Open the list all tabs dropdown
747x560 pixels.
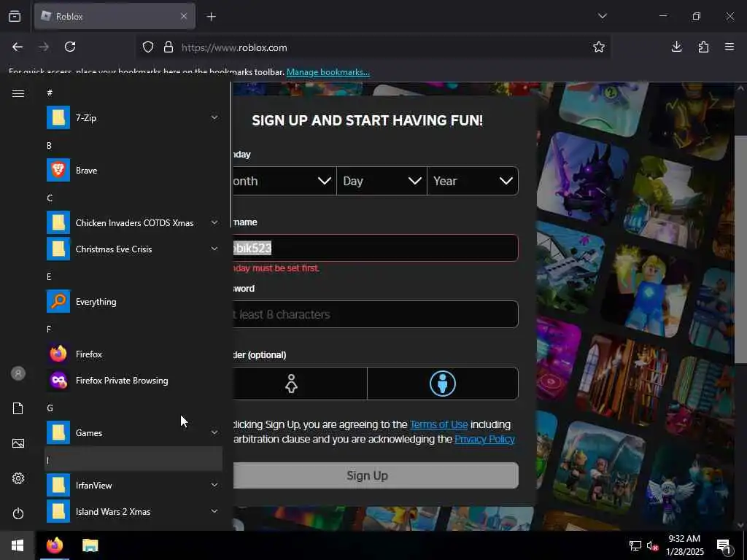click(x=602, y=16)
